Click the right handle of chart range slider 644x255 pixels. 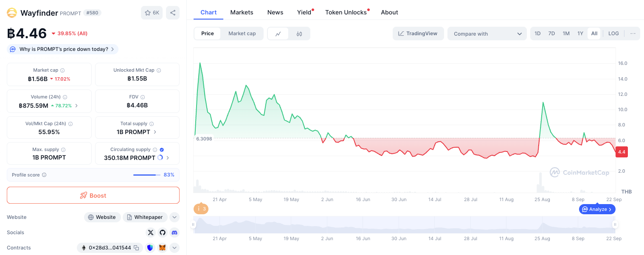[614, 225]
